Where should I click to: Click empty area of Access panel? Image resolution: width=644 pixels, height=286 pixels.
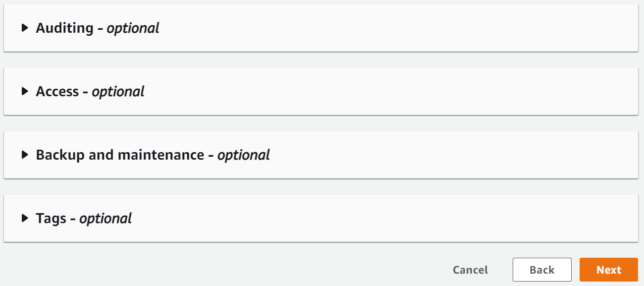pos(396,92)
